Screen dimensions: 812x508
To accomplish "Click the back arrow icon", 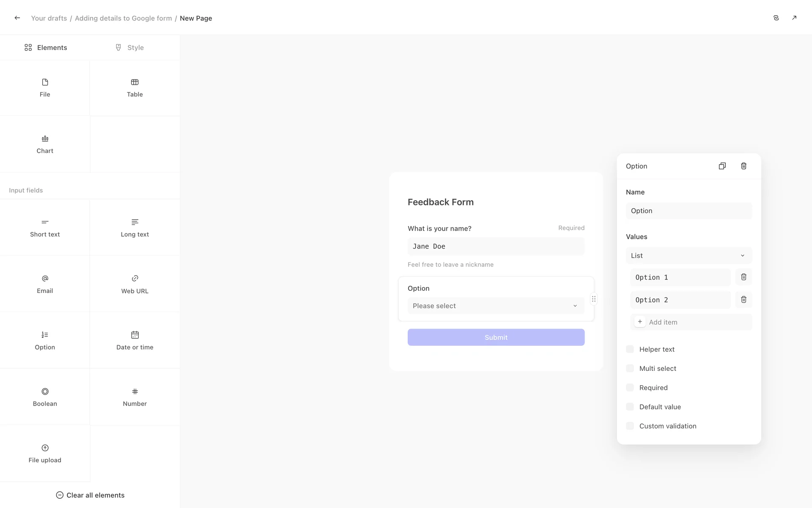I will tap(17, 18).
